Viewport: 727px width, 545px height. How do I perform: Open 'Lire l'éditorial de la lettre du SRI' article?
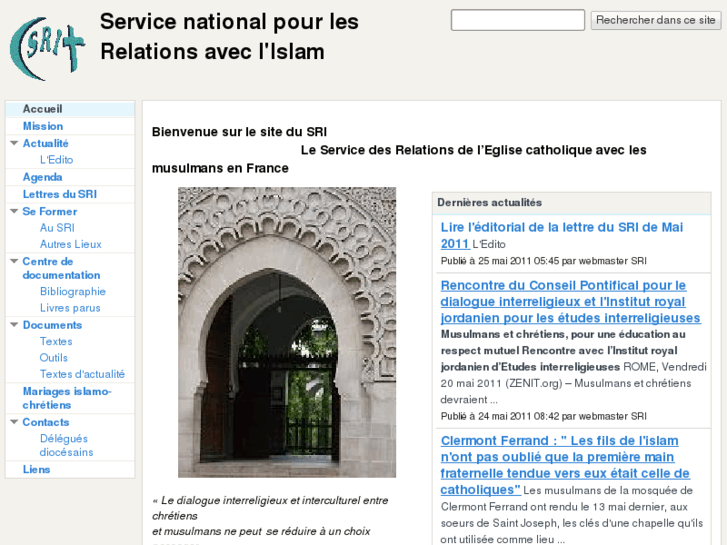click(x=561, y=235)
